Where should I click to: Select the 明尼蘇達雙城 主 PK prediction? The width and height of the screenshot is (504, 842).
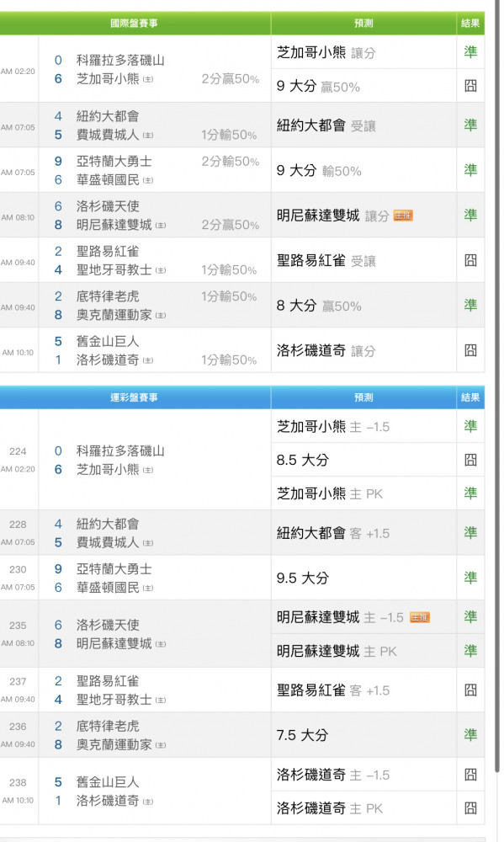[x=337, y=652]
